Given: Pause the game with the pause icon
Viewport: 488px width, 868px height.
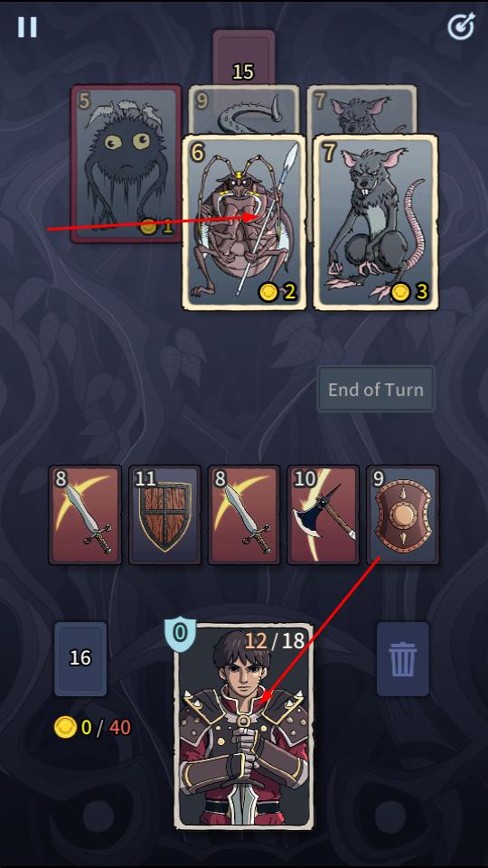Looking at the screenshot, I should [27, 26].
